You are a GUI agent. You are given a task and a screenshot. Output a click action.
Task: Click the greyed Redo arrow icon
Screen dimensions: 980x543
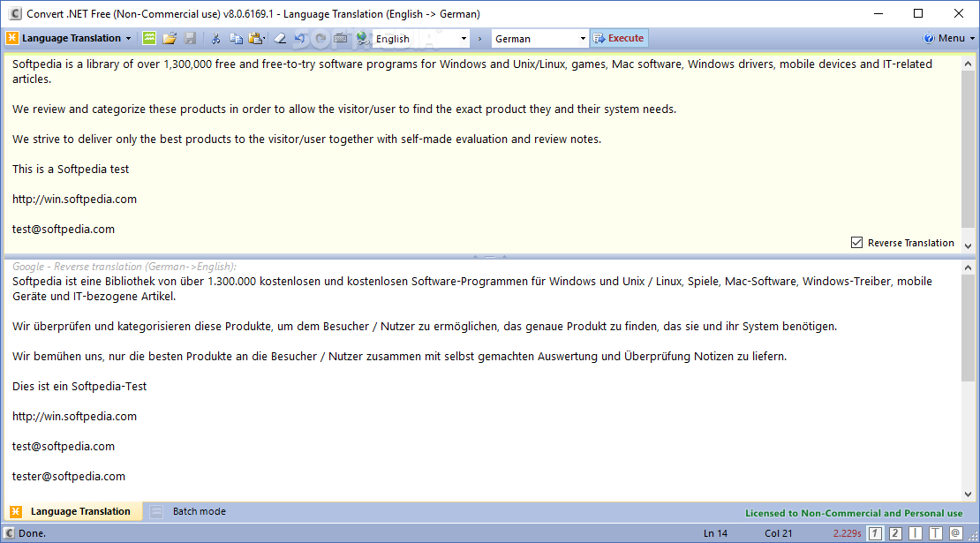(320, 38)
